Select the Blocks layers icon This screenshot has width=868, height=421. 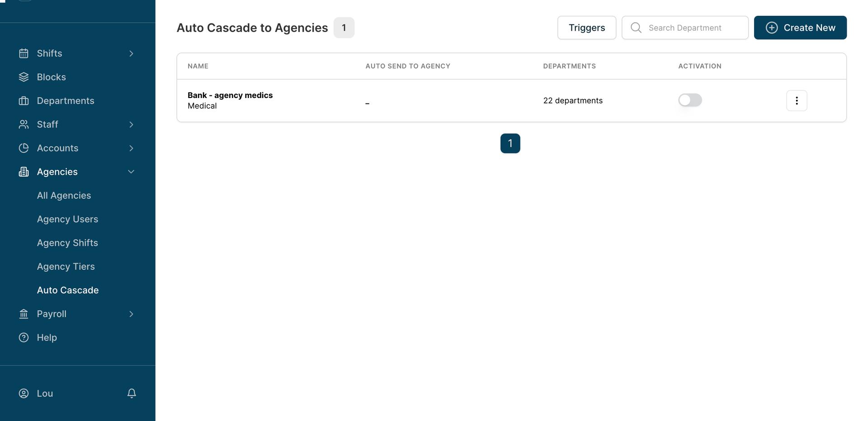point(24,76)
